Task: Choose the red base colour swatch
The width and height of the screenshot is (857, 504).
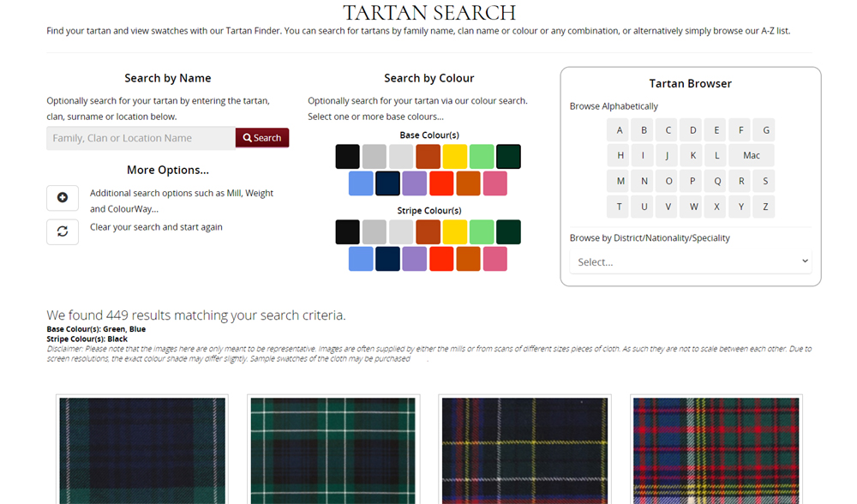Action: coord(441,183)
